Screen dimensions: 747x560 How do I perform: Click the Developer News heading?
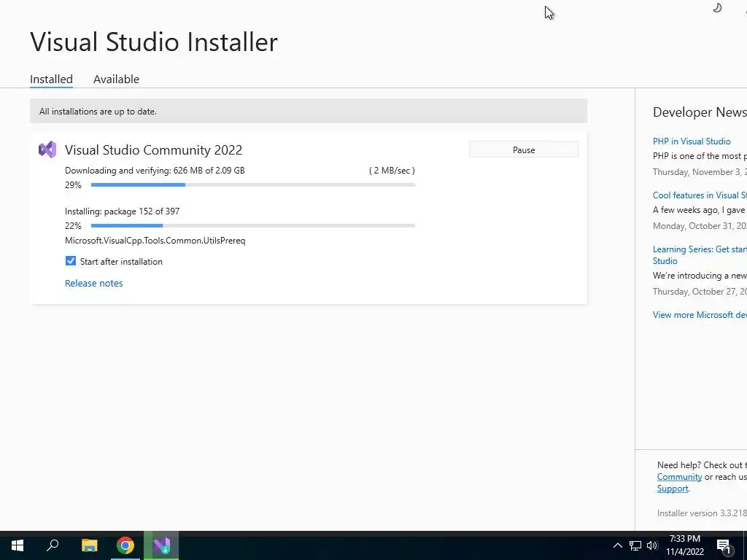pyautogui.click(x=700, y=112)
